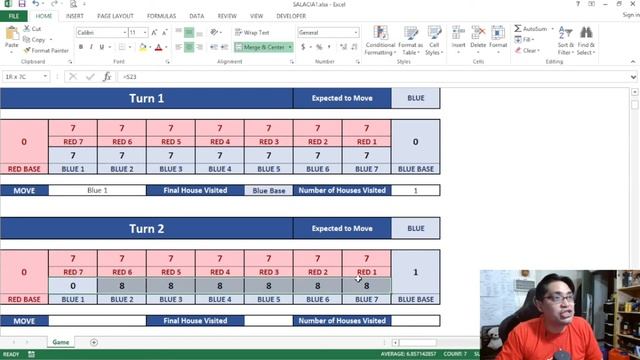Click the Insert Function fx icon
The height and width of the screenshot is (360, 640).
tap(107, 76)
